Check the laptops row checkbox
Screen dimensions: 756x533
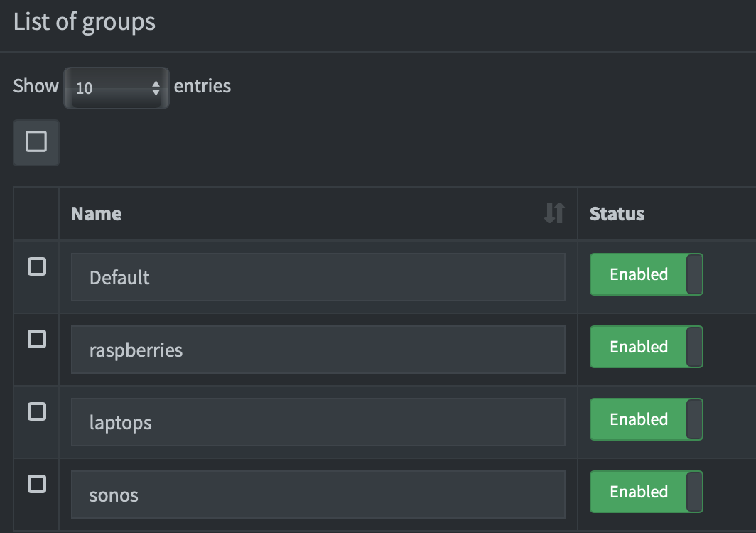pyautogui.click(x=37, y=412)
